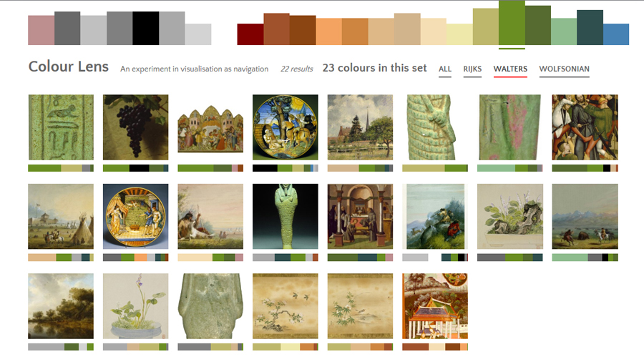
Task: Click the light orange colour bar
Action: point(328,31)
